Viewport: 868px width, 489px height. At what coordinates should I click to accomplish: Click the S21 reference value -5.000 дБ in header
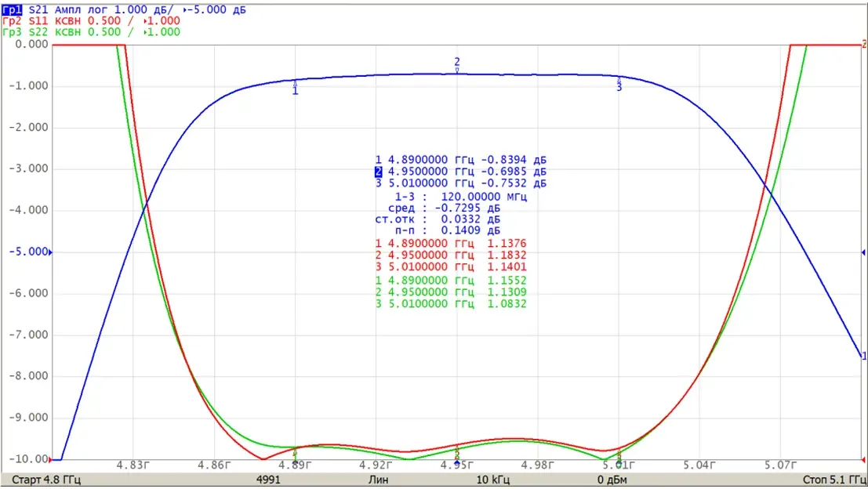pos(218,9)
